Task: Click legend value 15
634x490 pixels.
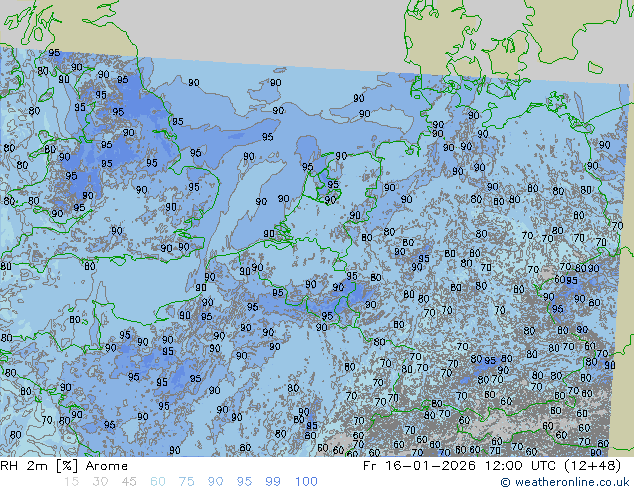Action: [71, 482]
